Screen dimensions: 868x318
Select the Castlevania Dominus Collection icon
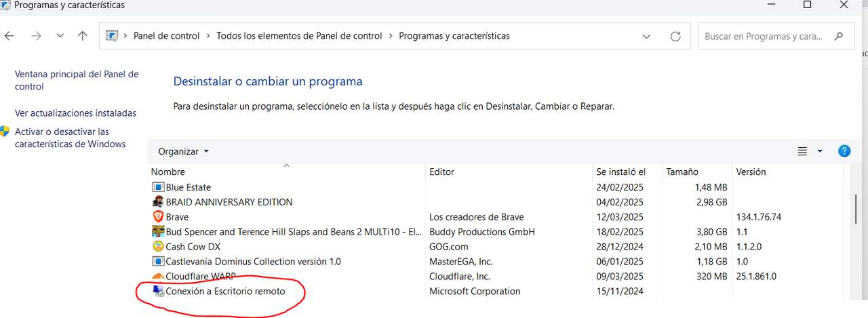pos(158,262)
